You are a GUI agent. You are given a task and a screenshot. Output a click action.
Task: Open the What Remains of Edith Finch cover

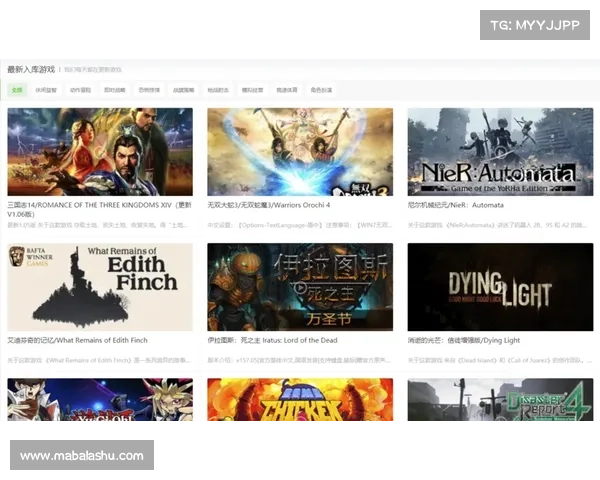tap(100, 287)
